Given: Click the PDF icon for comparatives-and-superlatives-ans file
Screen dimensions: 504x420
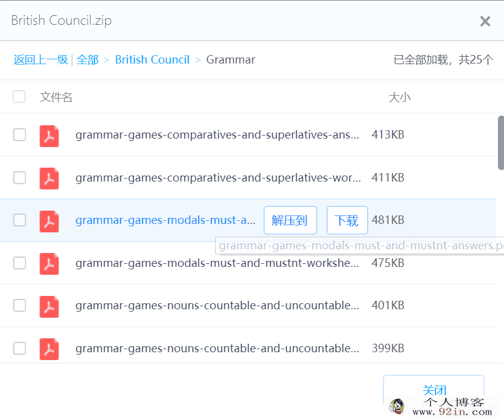Looking at the screenshot, I should [x=49, y=136].
